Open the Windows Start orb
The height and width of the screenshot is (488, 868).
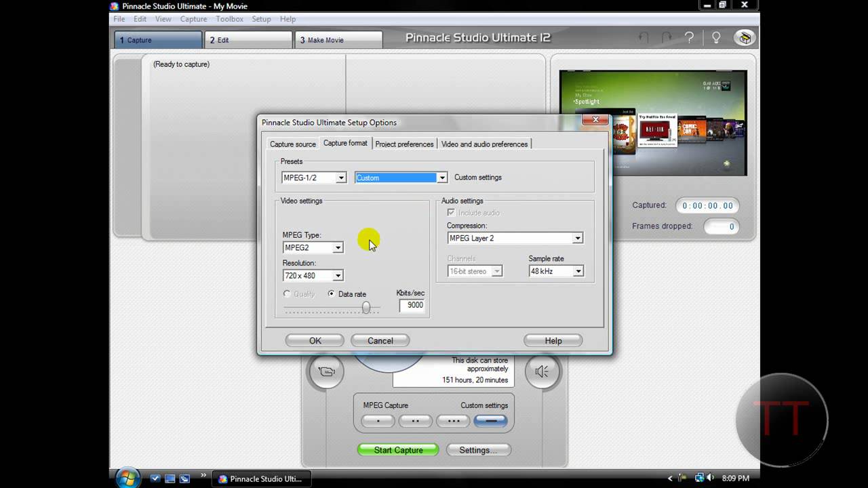[x=128, y=478]
